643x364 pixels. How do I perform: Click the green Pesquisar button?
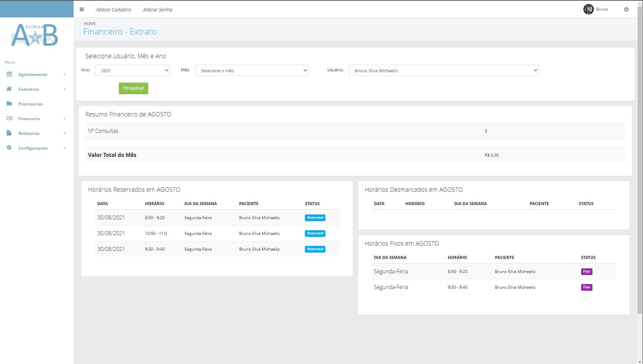[133, 88]
